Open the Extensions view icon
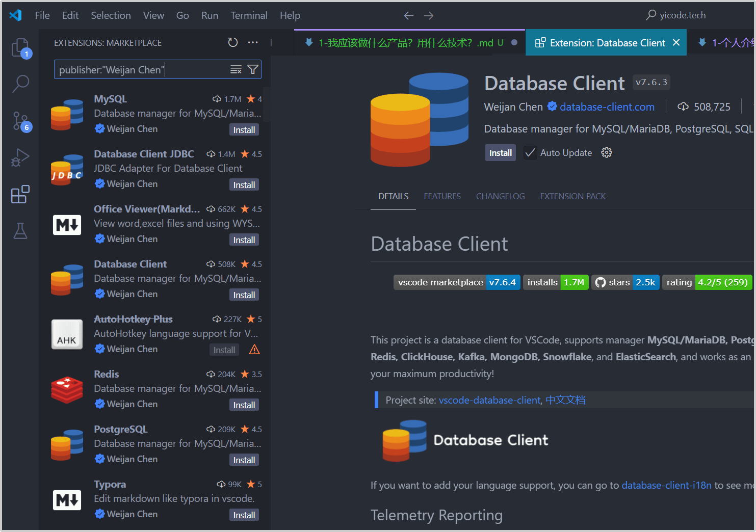The image size is (756, 532). click(20, 194)
